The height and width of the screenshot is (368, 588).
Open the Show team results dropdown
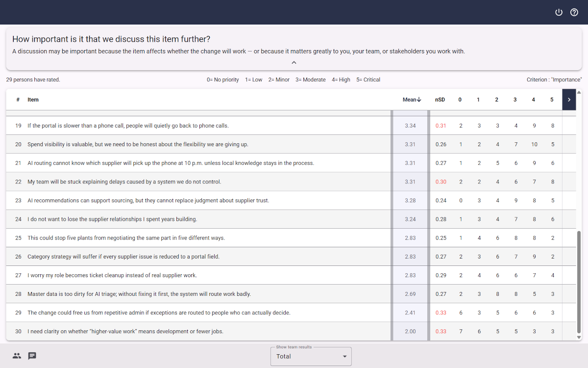(311, 356)
